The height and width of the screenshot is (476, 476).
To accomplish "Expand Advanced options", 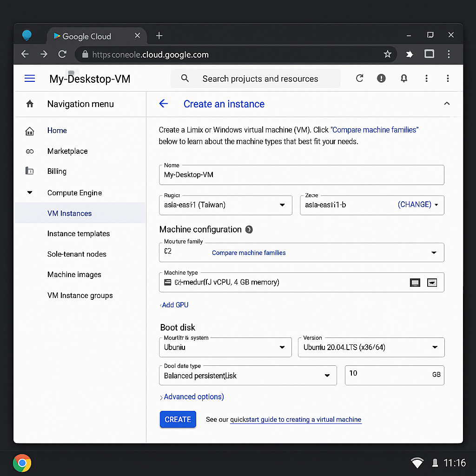I will [192, 397].
